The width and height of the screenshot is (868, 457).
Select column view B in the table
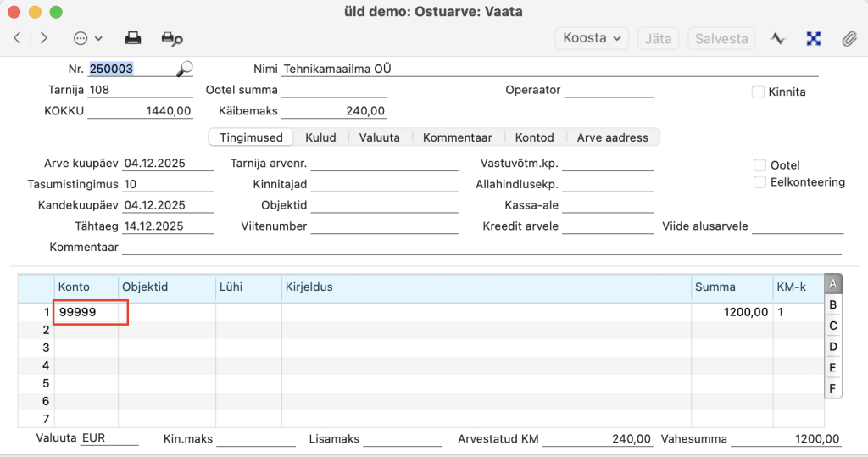[x=833, y=304]
